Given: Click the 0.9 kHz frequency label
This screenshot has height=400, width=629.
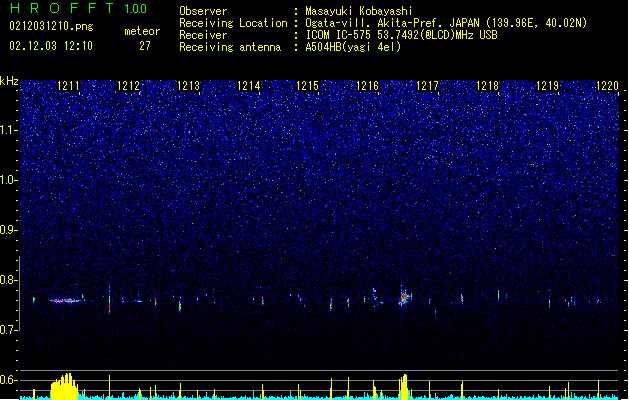Looking at the screenshot, I should [9, 230].
